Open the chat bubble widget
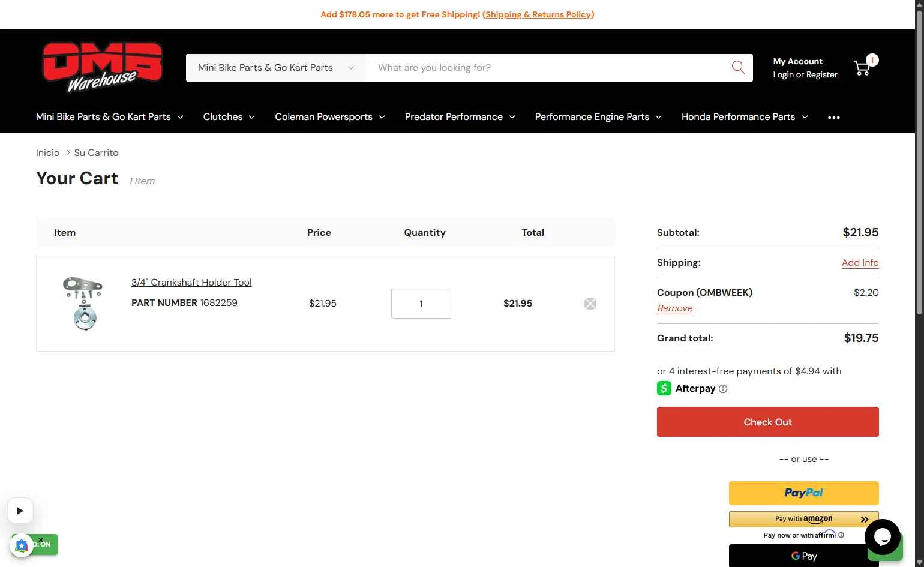Screen dimensions: 924x567 point(882,537)
